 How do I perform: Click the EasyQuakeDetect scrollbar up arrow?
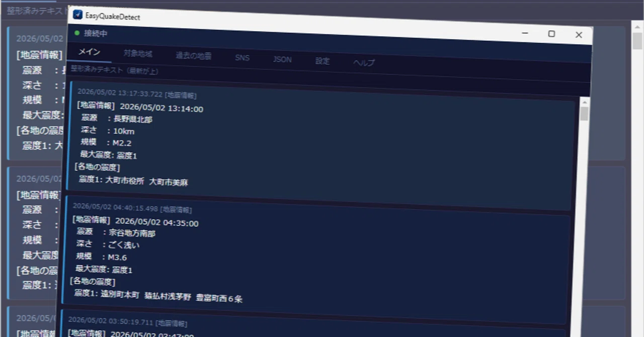(584, 103)
